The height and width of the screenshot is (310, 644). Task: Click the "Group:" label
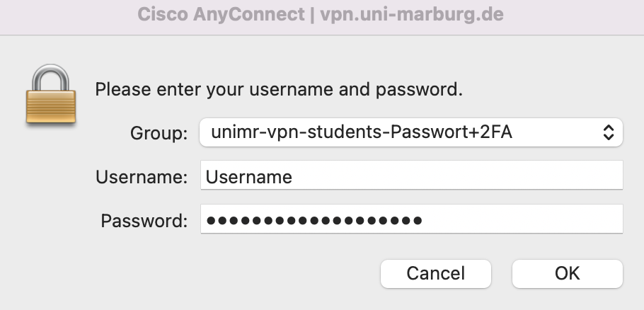[x=159, y=133]
